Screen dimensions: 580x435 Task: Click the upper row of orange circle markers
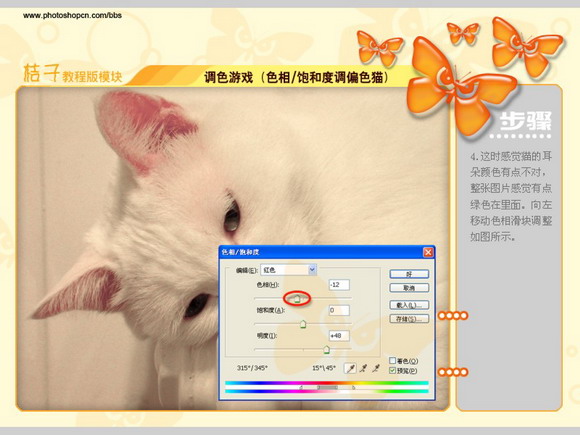453,316
